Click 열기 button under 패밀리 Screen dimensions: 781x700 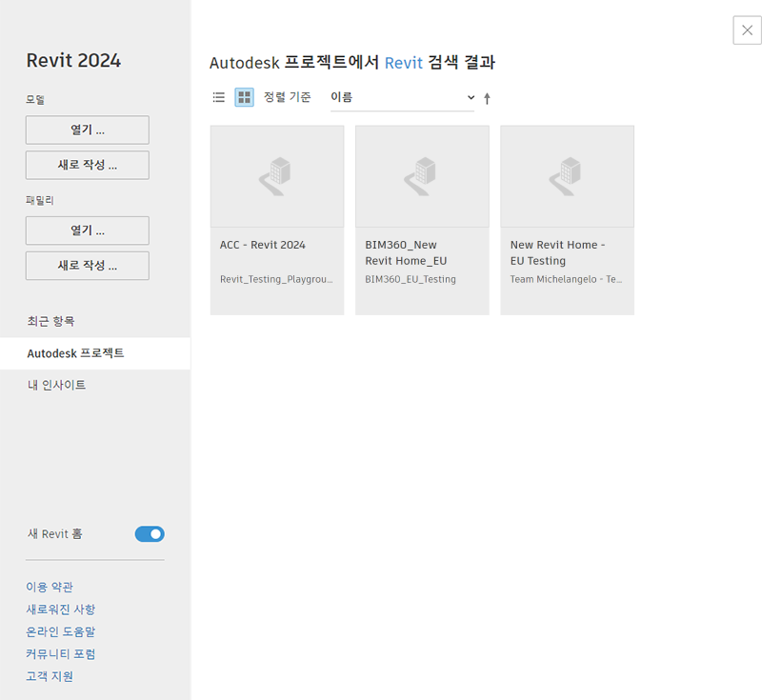pyautogui.click(x=88, y=230)
